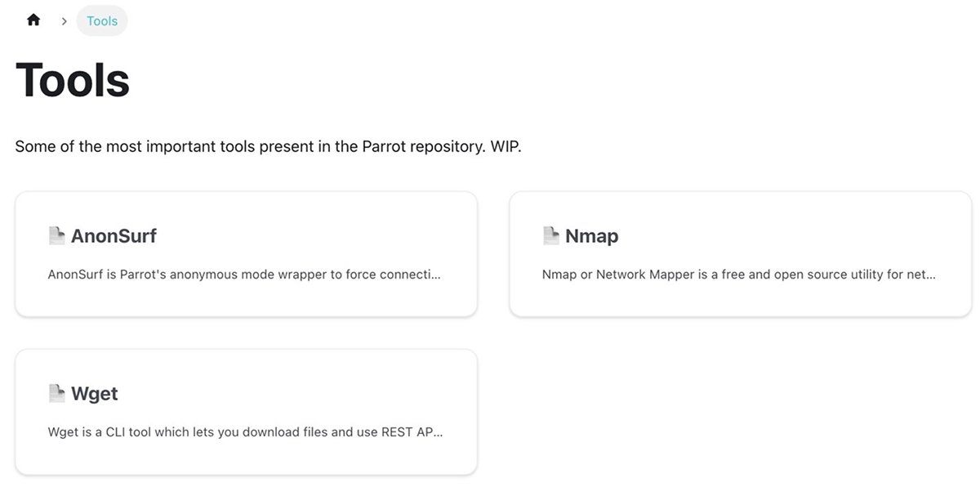
Task: Select the Tools breadcrumb pill
Action: (102, 21)
